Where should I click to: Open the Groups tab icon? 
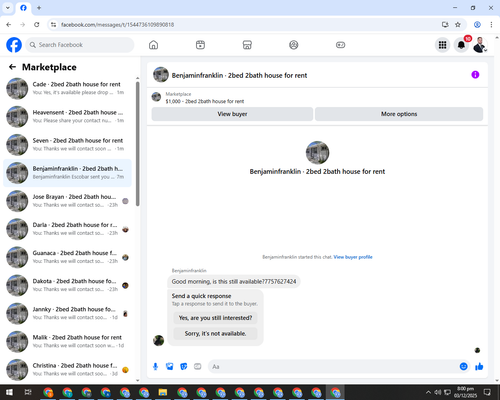pyautogui.click(x=294, y=45)
